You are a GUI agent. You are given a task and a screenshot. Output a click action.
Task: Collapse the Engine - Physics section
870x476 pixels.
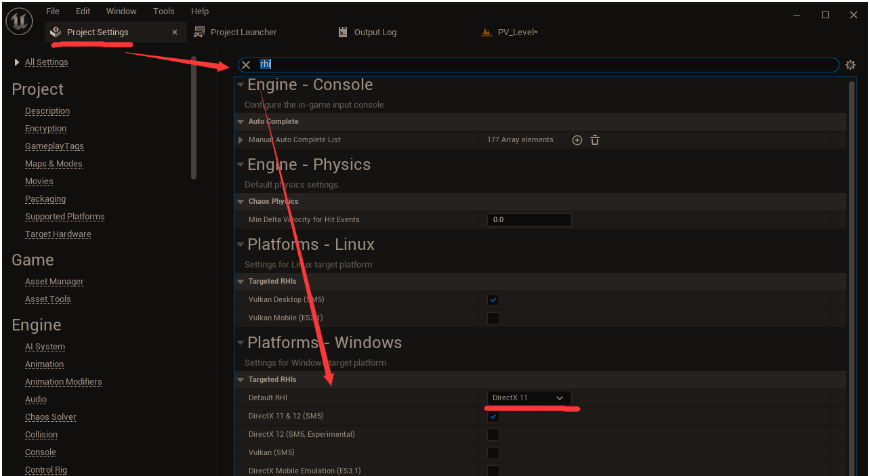(240, 165)
